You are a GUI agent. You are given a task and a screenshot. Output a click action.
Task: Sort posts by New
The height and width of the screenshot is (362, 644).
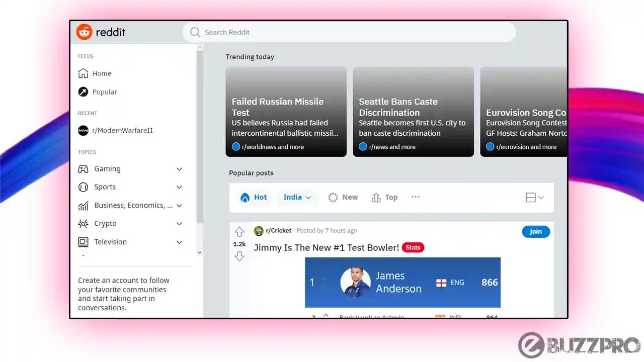pos(343,197)
